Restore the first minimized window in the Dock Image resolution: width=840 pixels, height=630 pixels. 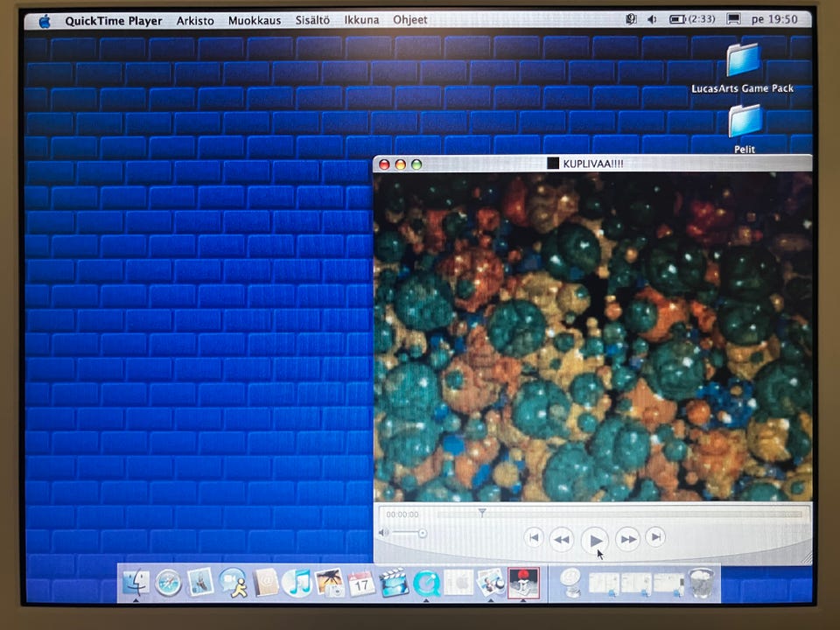coord(605,584)
